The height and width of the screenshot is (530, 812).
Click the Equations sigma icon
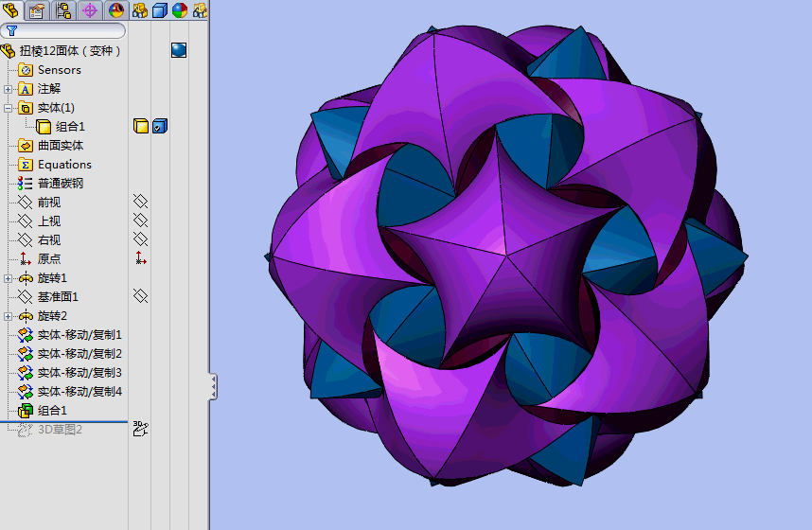pos(26,165)
